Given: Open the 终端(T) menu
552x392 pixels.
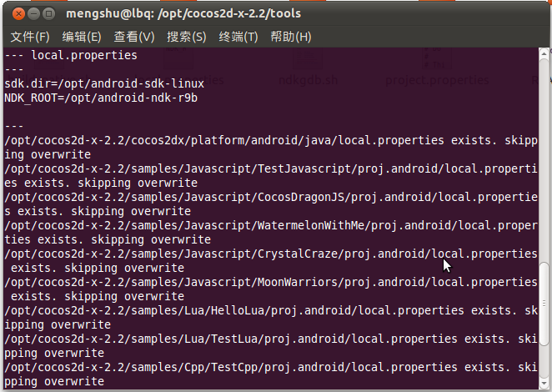Looking at the screenshot, I should [x=238, y=37].
